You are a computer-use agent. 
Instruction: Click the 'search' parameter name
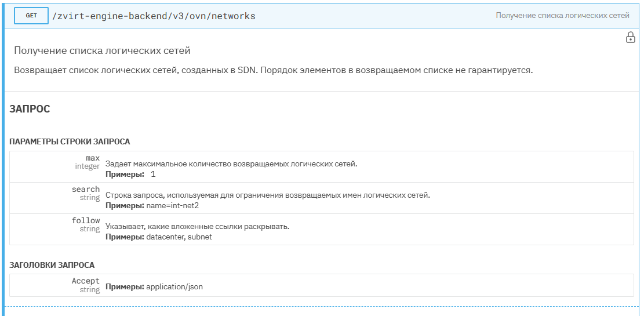point(85,190)
